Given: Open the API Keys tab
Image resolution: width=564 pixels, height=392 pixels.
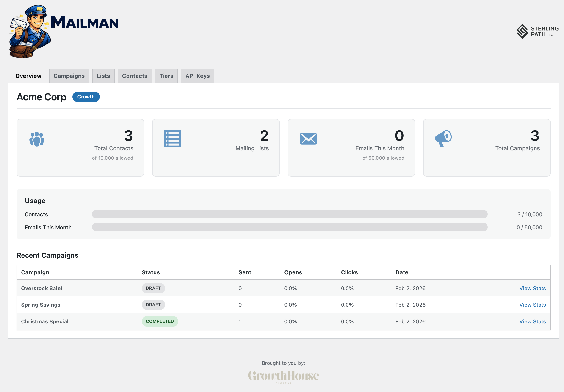Looking at the screenshot, I should tap(197, 76).
